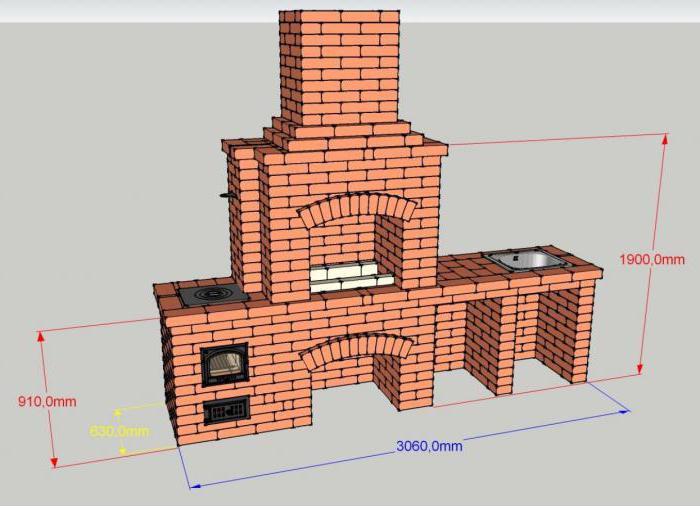
Task: Click the damper handle on oven's left side
Action: tap(227, 192)
